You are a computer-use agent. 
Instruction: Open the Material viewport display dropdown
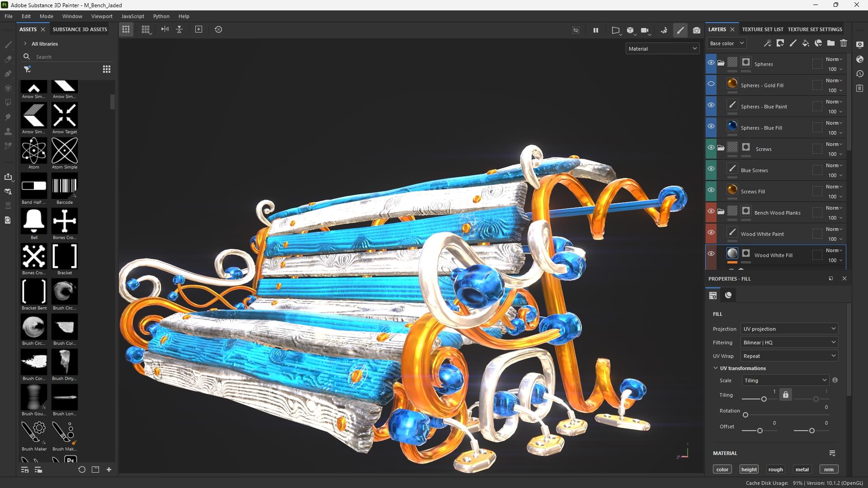(662, 49)
